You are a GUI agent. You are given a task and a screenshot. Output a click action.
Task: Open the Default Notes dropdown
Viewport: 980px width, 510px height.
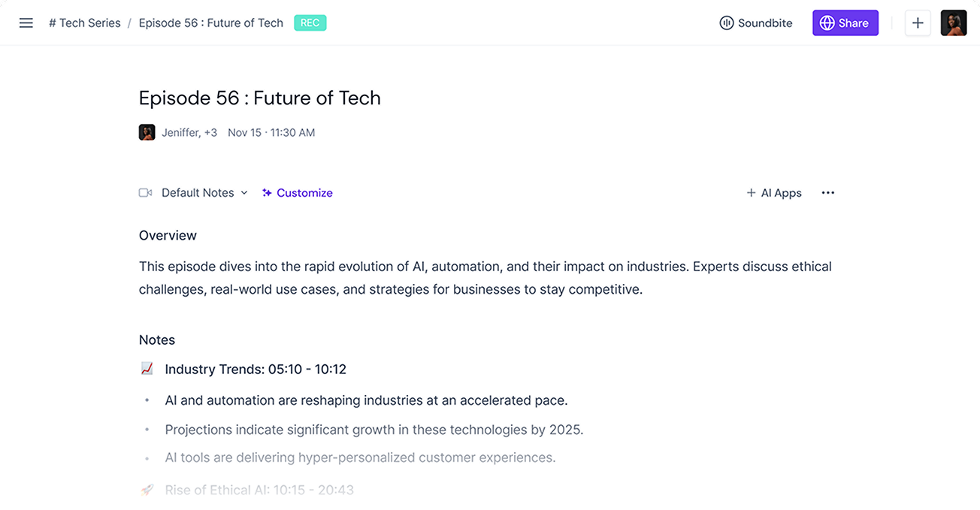244,192
